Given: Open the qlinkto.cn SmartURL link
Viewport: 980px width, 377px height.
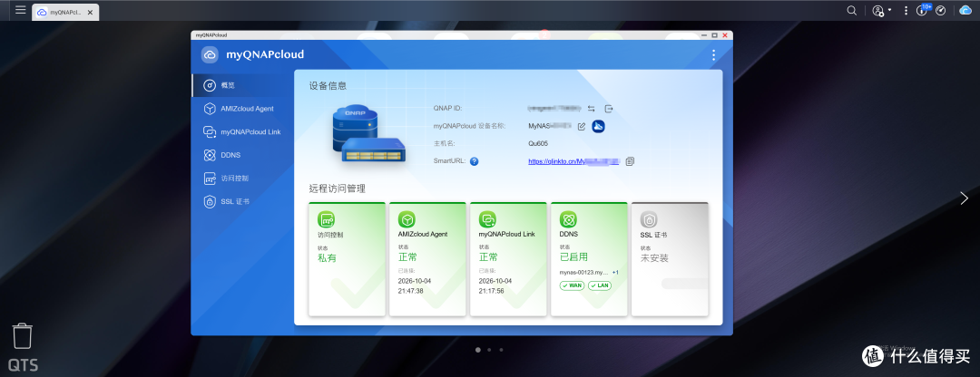Looking at the screenshot, I should tap(573, 161).
